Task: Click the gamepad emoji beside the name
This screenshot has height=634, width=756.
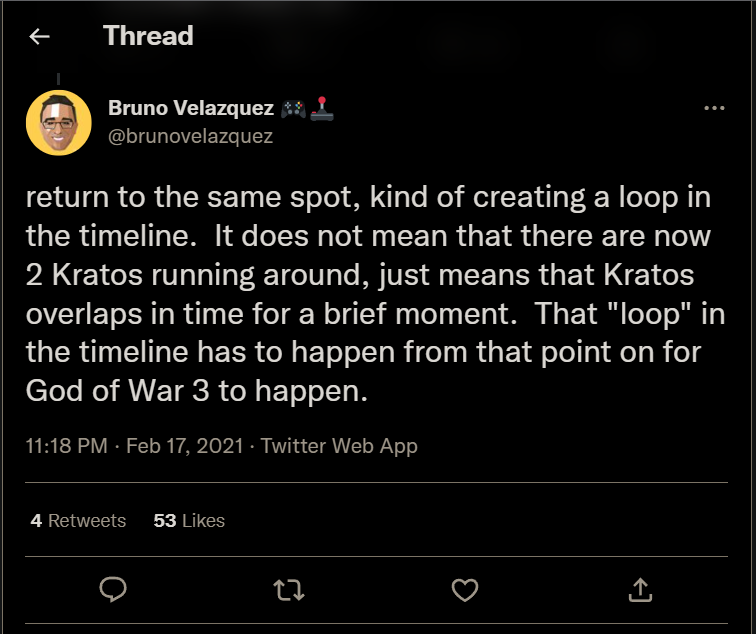Action: click(294, 109)
